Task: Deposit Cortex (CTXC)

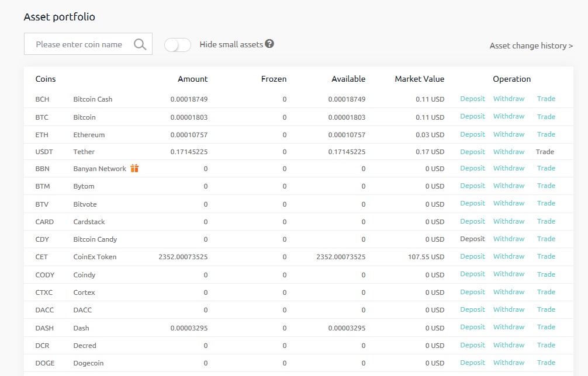Action: (472, 292)
